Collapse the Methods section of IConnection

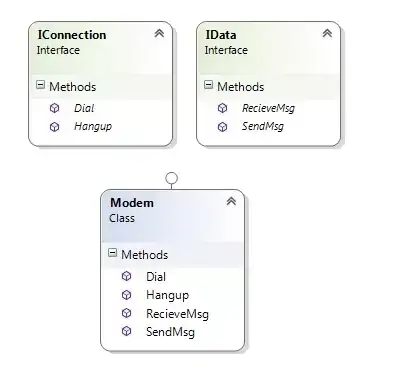[x=40, y=85]
